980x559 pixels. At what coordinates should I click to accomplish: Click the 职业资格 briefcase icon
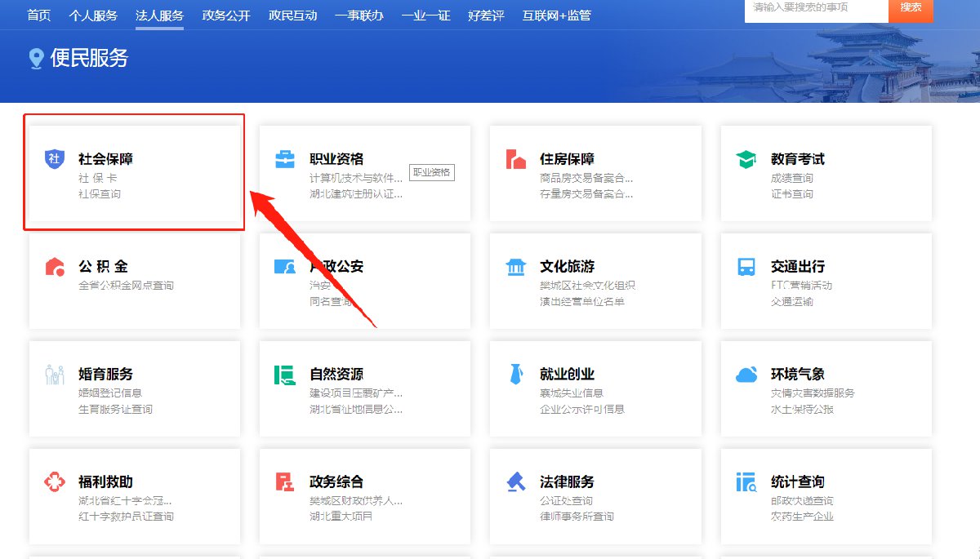coord(285,159)
